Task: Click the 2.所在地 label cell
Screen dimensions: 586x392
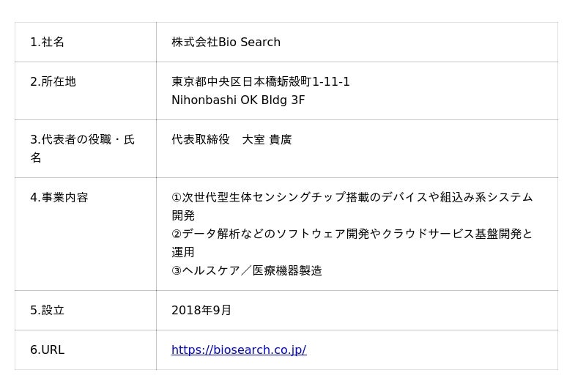Action: (85, 91)
